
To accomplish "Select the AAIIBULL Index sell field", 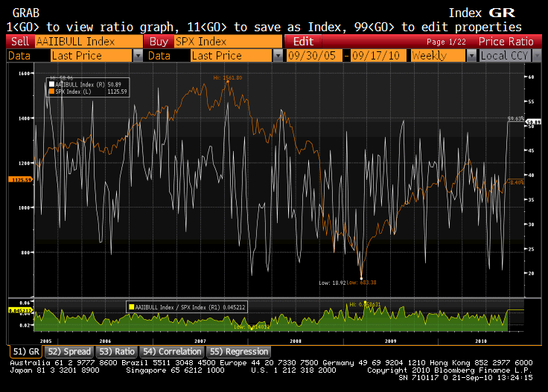I will pos(89,42).
